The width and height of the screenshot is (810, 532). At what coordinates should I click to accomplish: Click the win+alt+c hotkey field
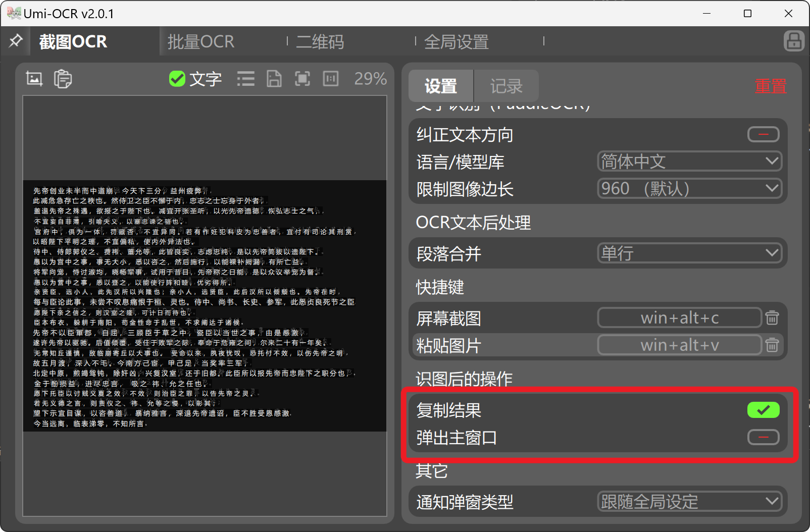(680, 318)
